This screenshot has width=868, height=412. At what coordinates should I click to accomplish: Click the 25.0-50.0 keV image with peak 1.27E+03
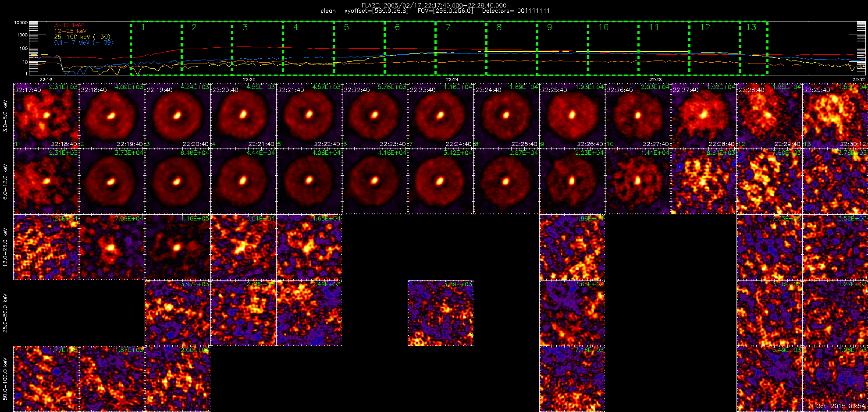pyautogui.click(x=835, y=313)
